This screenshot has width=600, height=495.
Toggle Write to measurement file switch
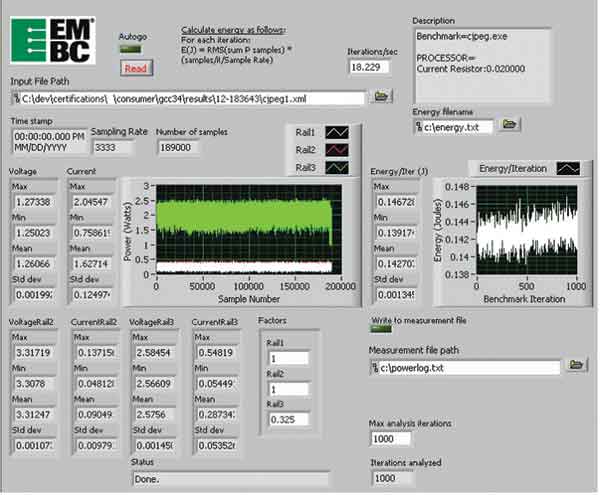(382, 329)
